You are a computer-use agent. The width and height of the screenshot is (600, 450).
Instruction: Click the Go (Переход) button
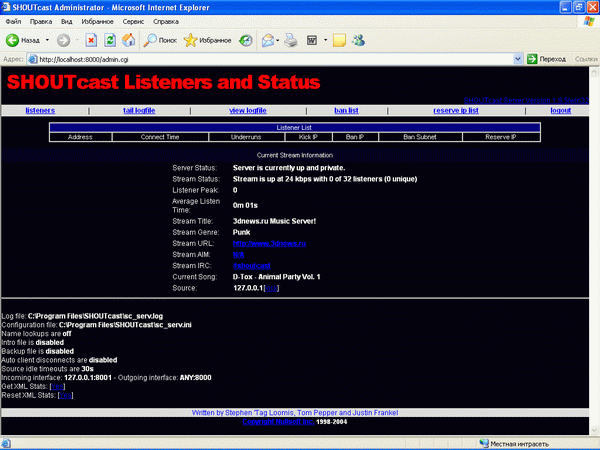(546, 59)
